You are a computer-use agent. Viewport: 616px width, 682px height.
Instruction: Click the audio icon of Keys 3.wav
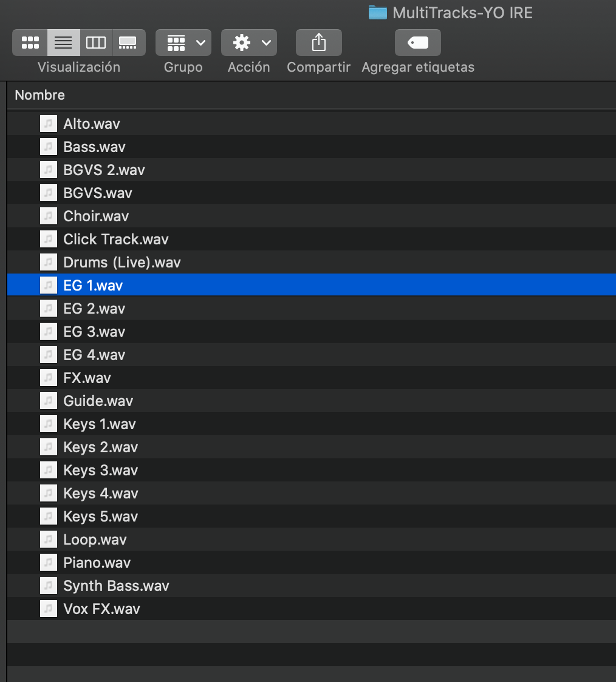[49, 469]
